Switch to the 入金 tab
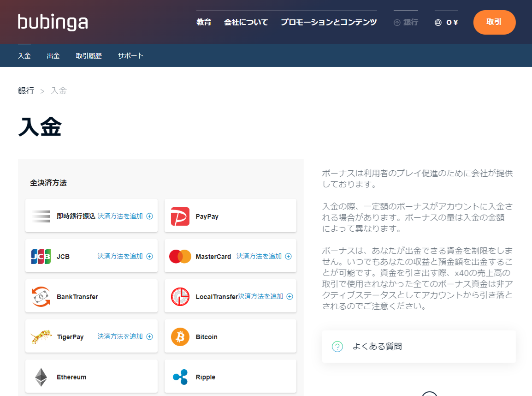The image size is (532, 396). pos(24,56)
